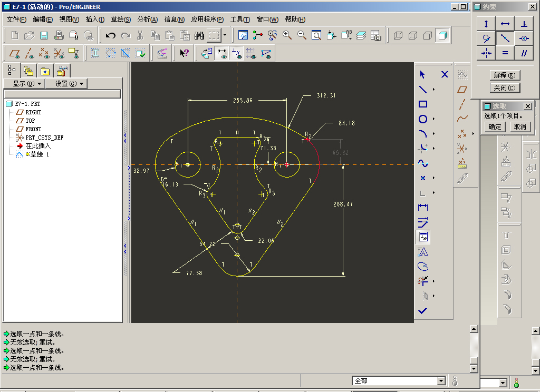The image size is (540, 392).
Task: Open the 帮助(H) menu
Action: [x=295, y=19]
